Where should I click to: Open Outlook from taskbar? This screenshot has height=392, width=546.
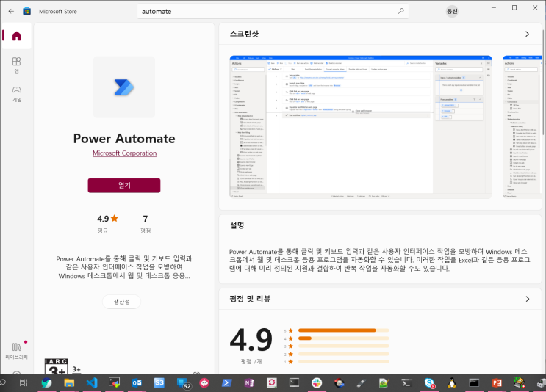click(x=137, y=383)
